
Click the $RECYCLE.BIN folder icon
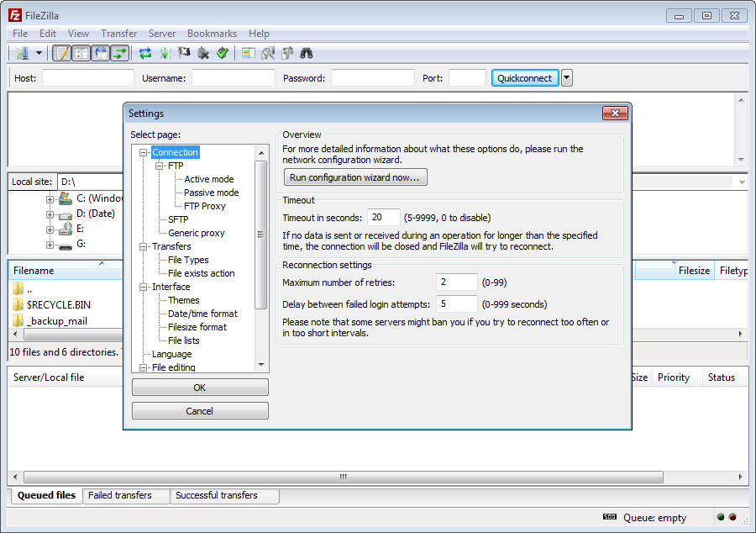coord(18,304)
